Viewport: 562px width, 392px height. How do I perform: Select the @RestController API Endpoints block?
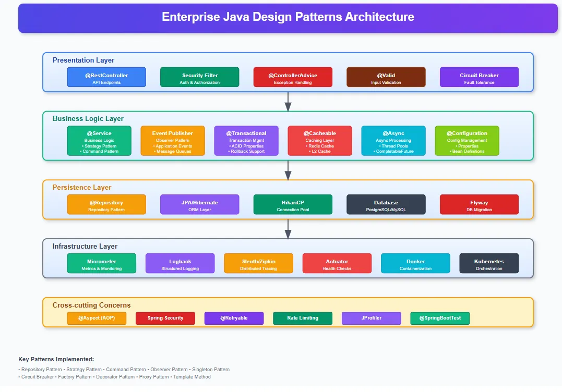pyautogui.click(x=106, y=77)
